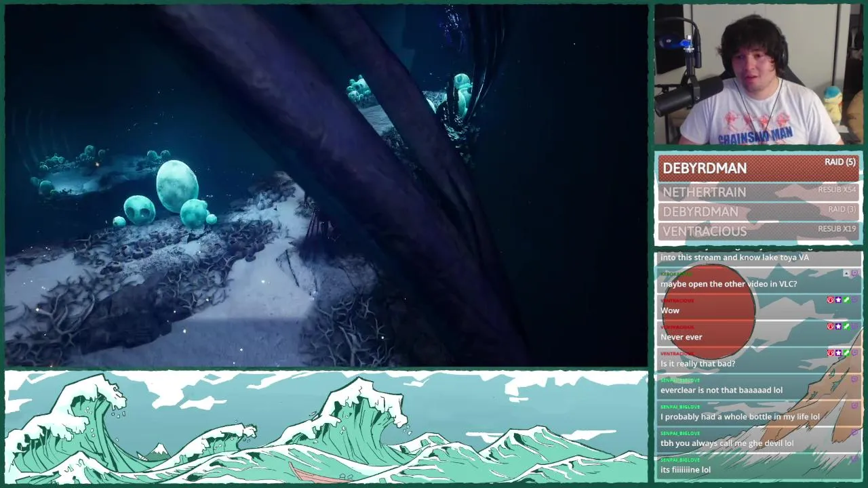
Task: Click the red circle badge on 'Is it really that bad?'
Action: (x=830, y=352)
